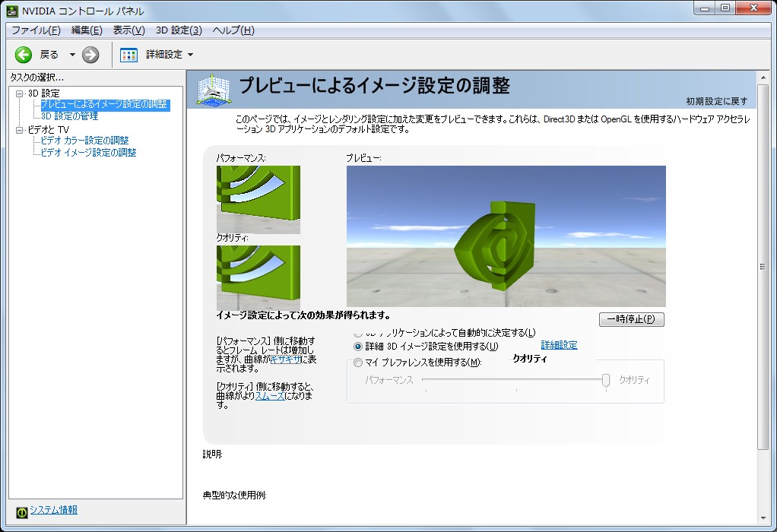The image size is (777, 532).
Task: Open the back-history dropdown arrow beside 戻る
Action: [x=72, y=55]
